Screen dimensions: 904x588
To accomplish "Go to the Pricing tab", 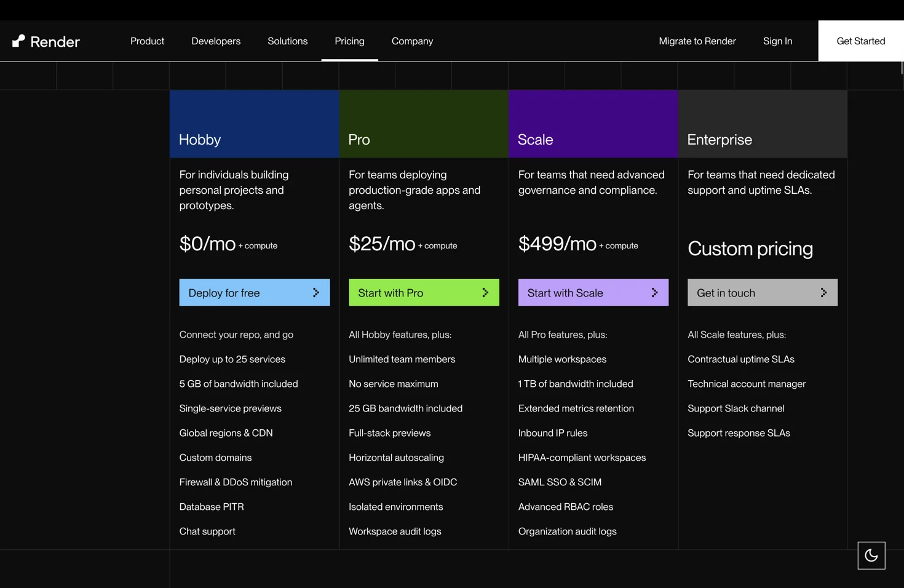I will [x=349, y=41].
